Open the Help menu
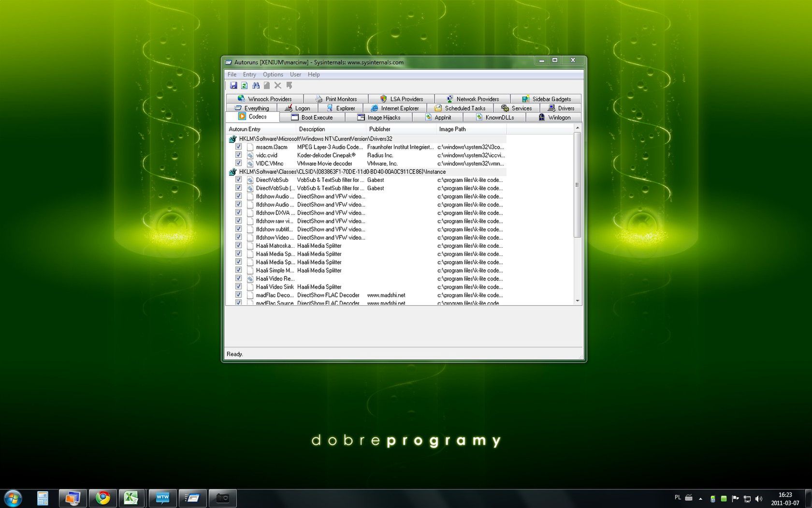 click(x=314, y=75)
